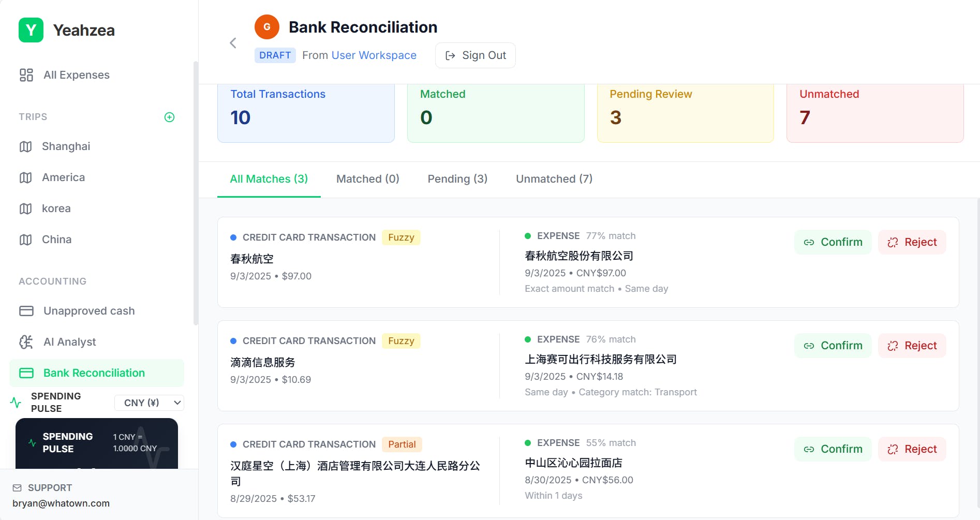Image resolution: width=980 pixels, height=520 pixels.
Task: Add a new trip with plus icon
Action: tap(169, 117)
